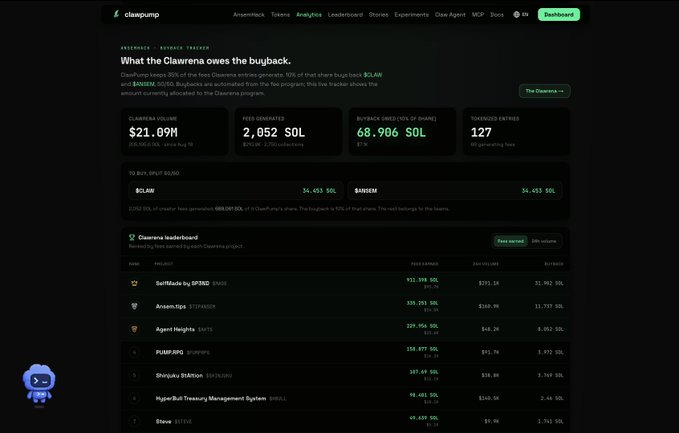Follow the $ANSEM link in description

(143, 84)
